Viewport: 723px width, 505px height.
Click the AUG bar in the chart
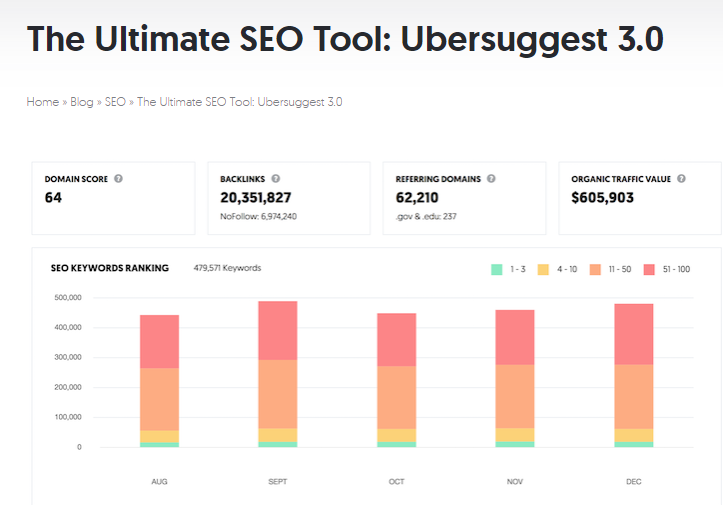pyautogui.click(x=159, y=380)
